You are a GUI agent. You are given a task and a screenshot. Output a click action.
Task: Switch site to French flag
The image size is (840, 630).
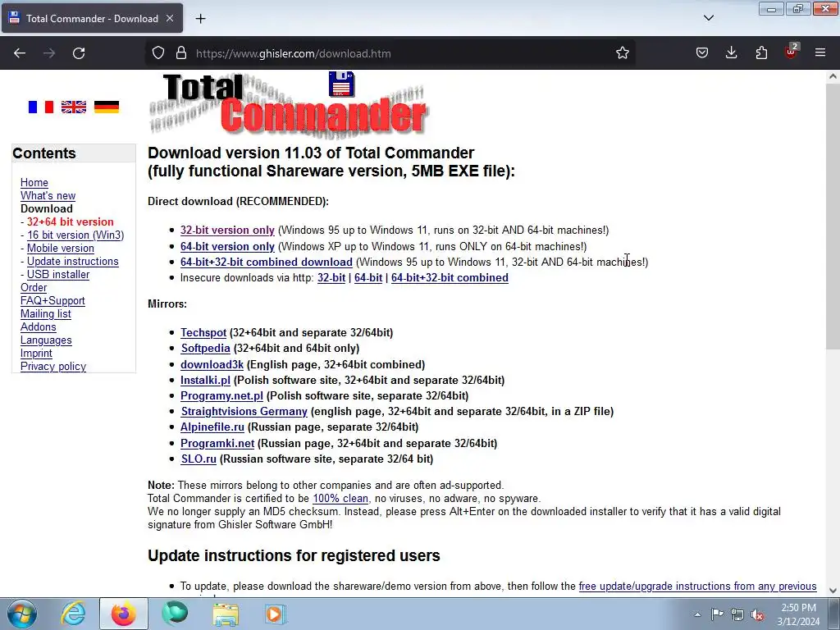click(41, 107)
